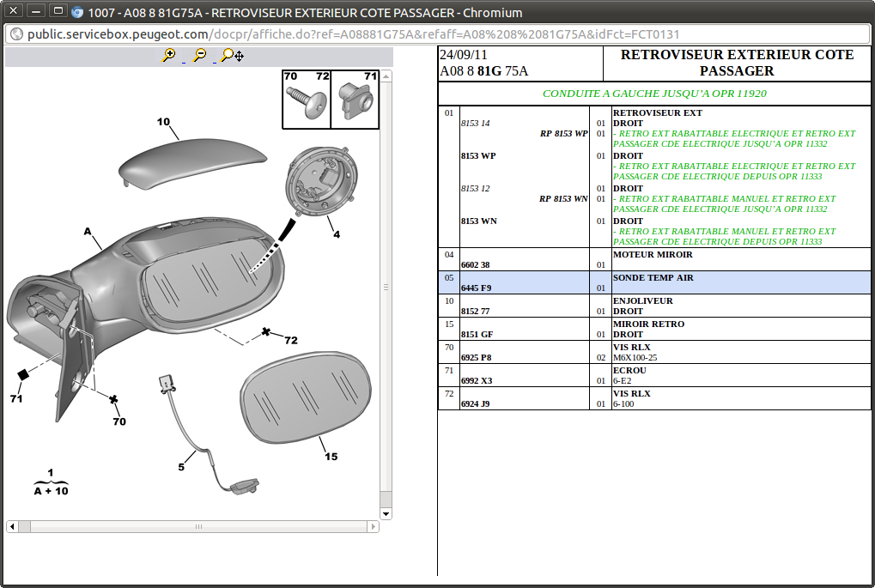Image resolution: width=875 pixels, height=588 pixels.
Task: Click callout number 5 in the diagram
Action: pos(181,467)
